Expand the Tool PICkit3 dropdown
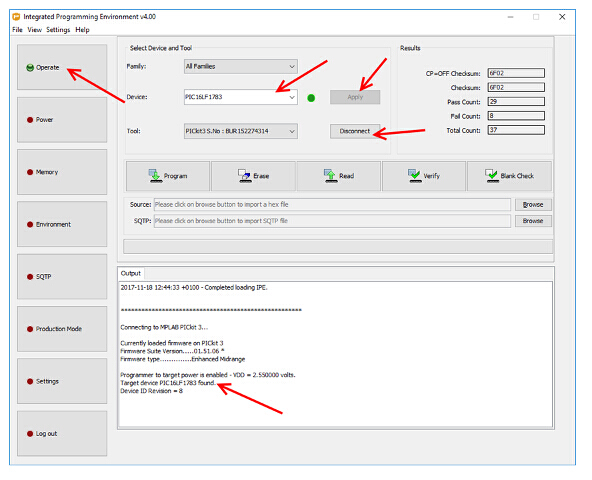592x480 pixels. [x=241, y=131]
